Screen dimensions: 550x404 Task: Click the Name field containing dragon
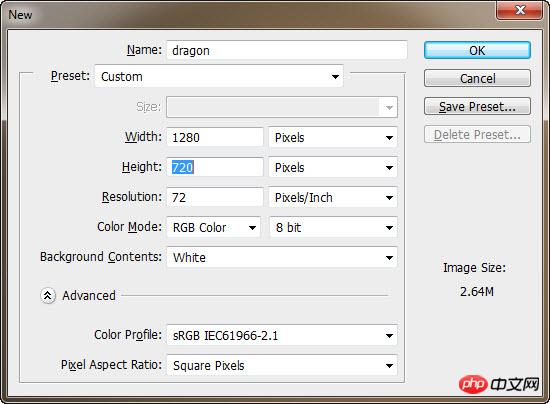[x=287, y=50]
